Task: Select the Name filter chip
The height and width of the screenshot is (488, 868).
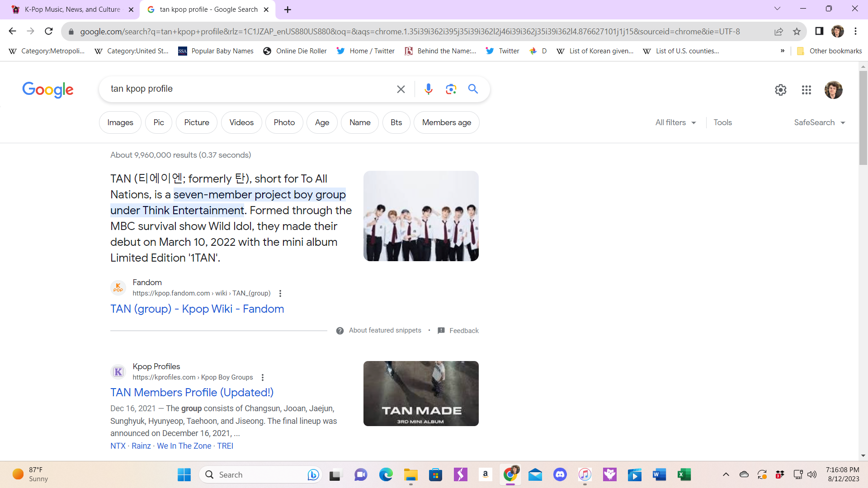Action: coord(360,122)
